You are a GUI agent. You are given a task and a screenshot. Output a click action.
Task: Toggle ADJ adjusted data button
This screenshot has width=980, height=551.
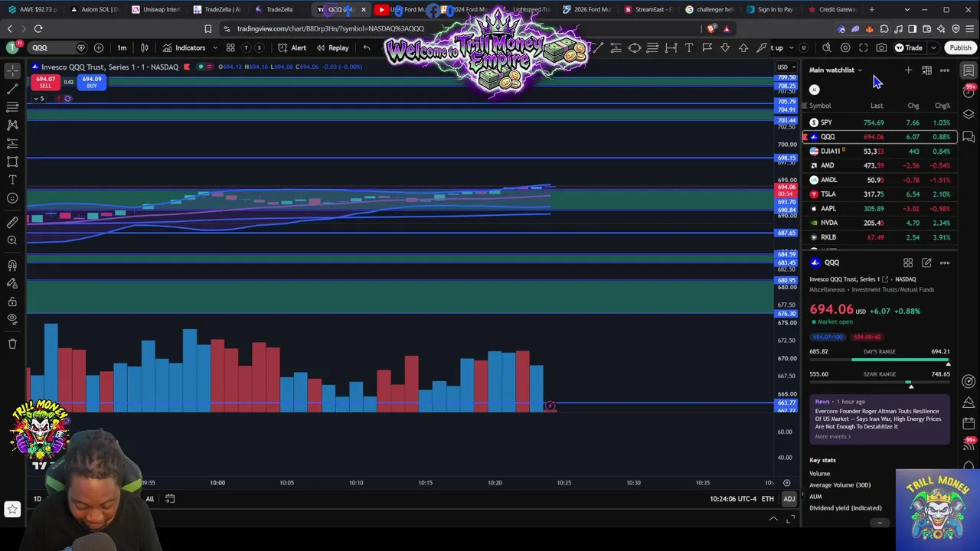[789, 499]
